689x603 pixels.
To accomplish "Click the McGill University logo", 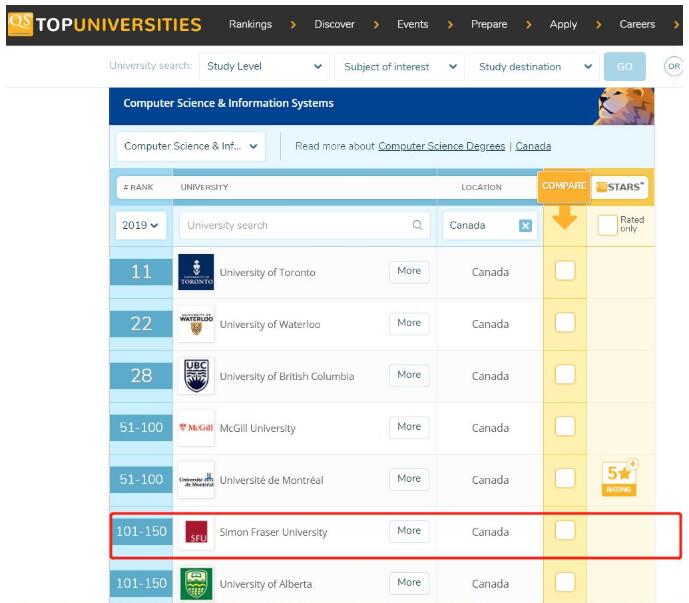I will coord(196,428).
